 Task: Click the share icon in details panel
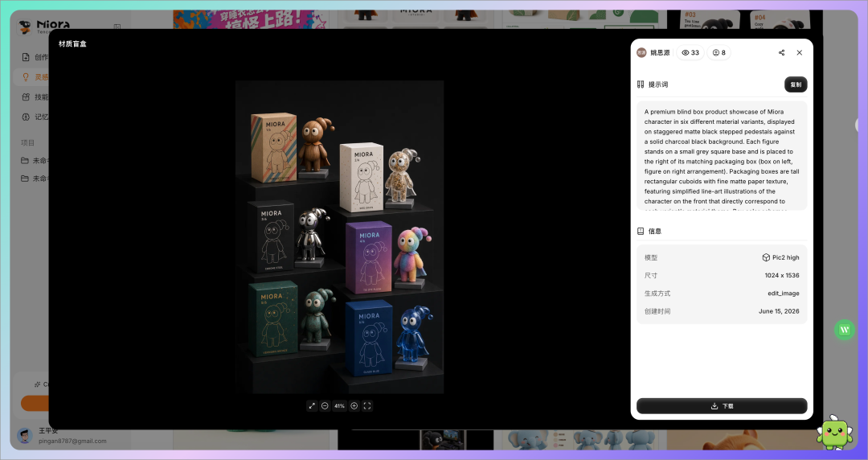tap(782, 52)
